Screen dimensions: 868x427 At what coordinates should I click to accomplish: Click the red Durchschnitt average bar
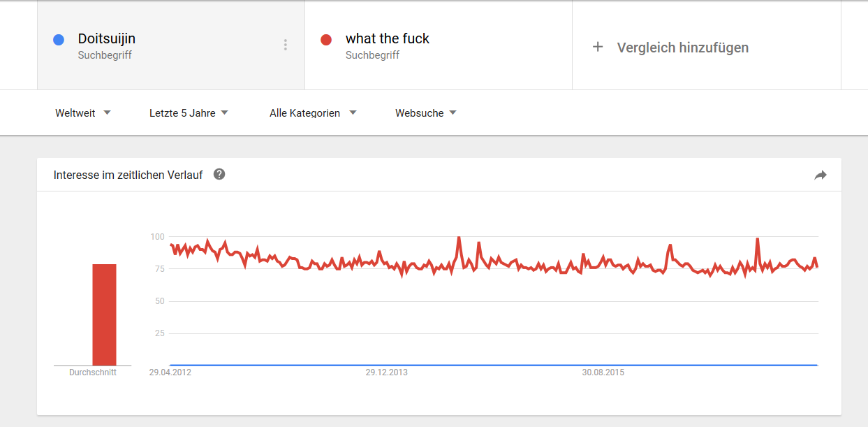point(104,314)
